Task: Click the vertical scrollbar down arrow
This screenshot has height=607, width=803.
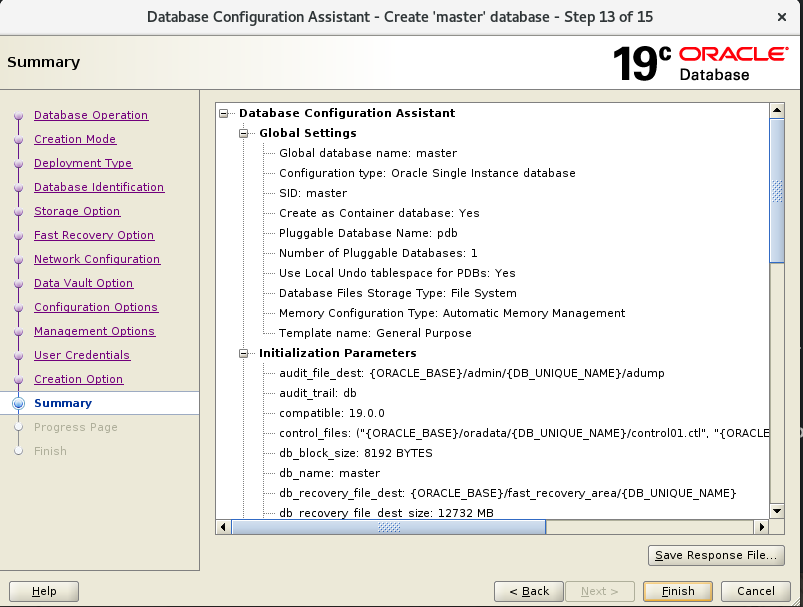Action: pyautogui.click(x=777, y=511)
